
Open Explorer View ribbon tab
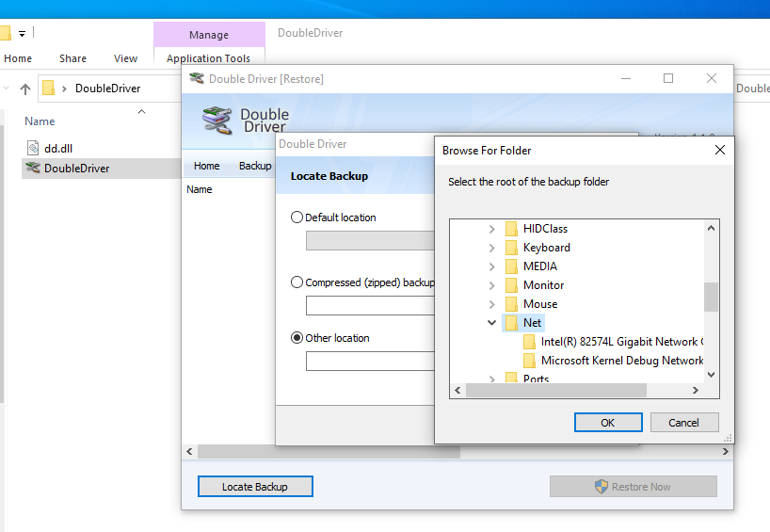126,58
